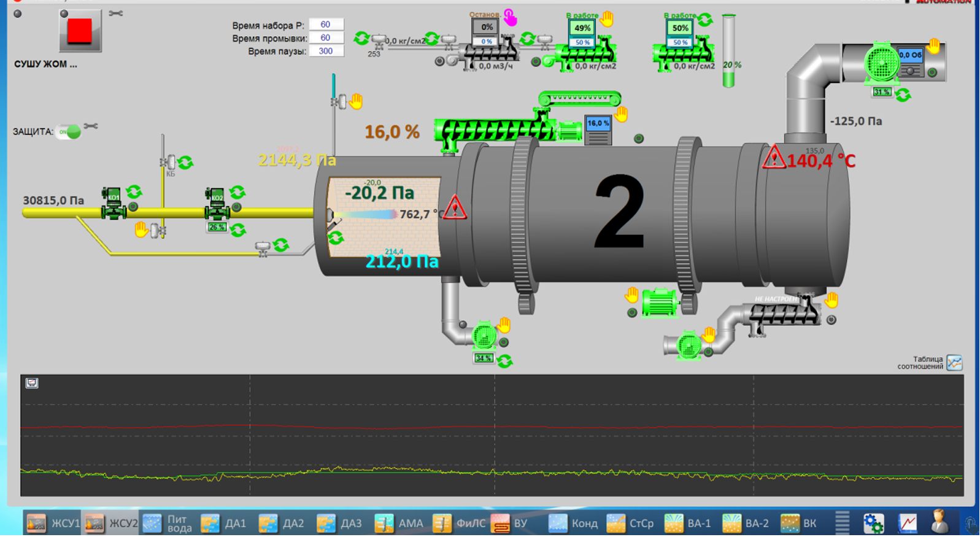This screenshot has height=537, width=980.
Task: Select green drum drive motor below drum
Action: 660,301
